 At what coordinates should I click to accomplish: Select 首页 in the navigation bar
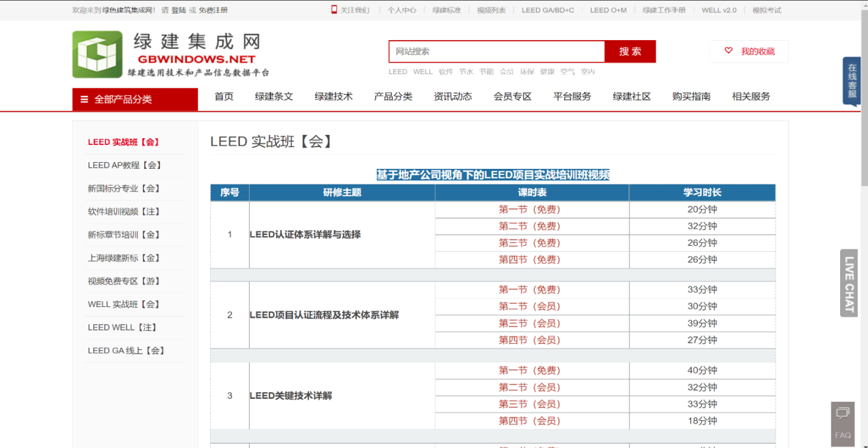223,97
